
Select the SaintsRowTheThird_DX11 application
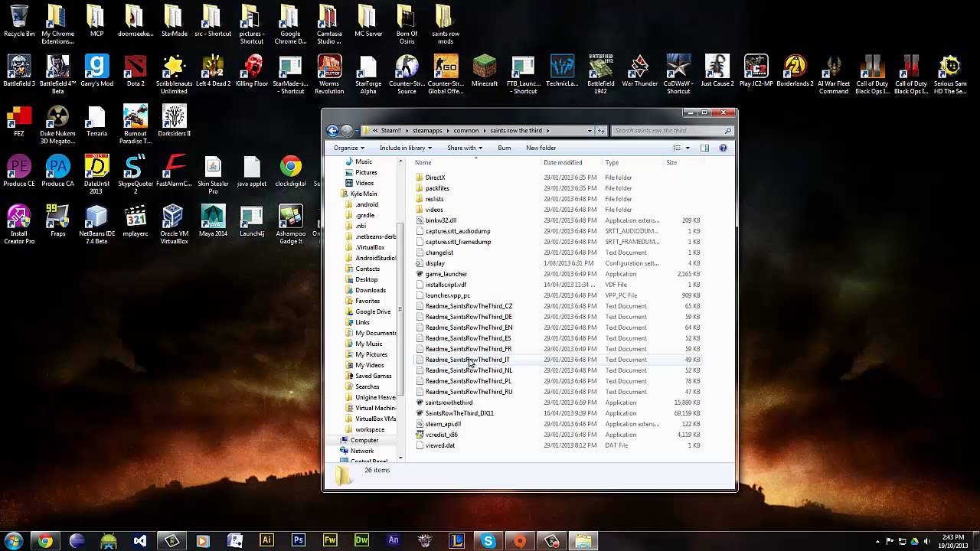point(459,413)
